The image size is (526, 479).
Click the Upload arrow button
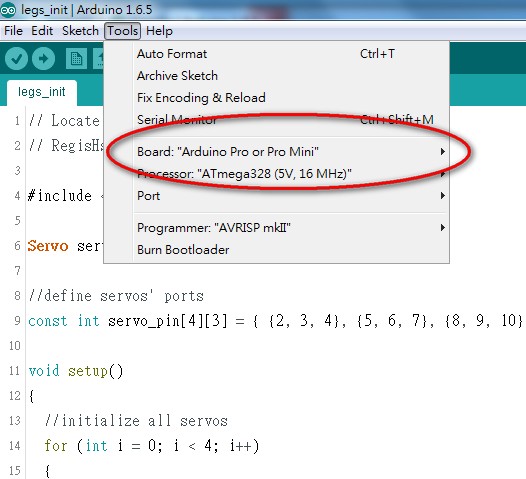click(43, 59)
